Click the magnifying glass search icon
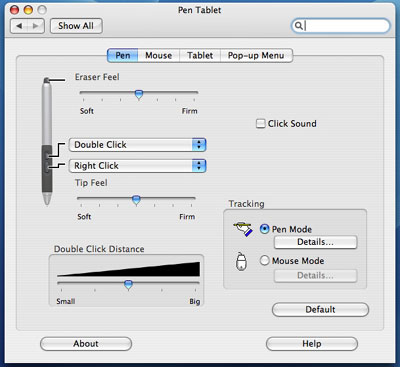The height and width of the screenshot is (367, 400). [299, 26]
